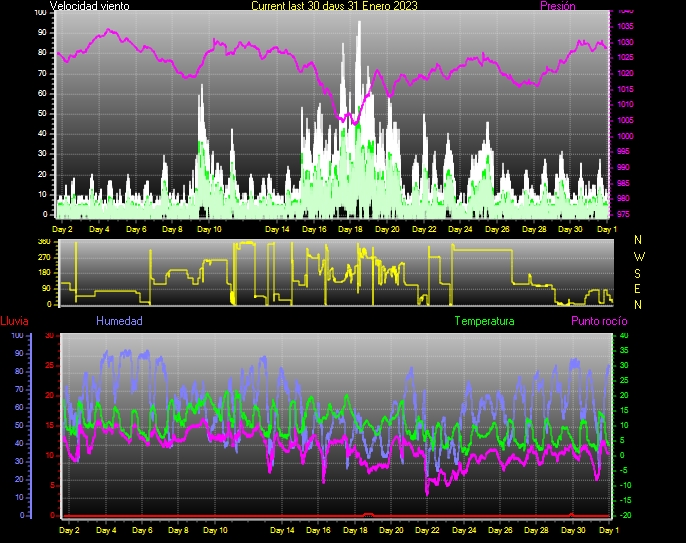Click the 50 wind speed scale value
686x543 pixels.
coord(42,113)
